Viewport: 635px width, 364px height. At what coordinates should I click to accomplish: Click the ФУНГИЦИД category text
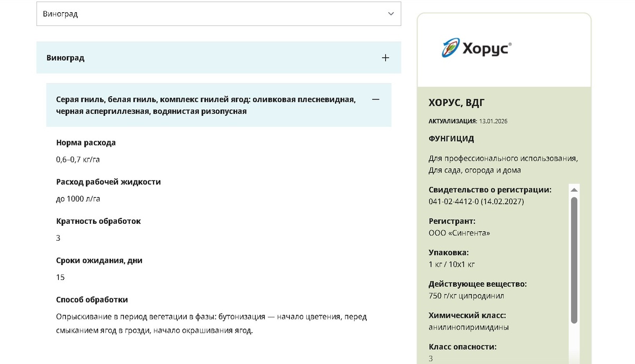[x=451, y=139]
